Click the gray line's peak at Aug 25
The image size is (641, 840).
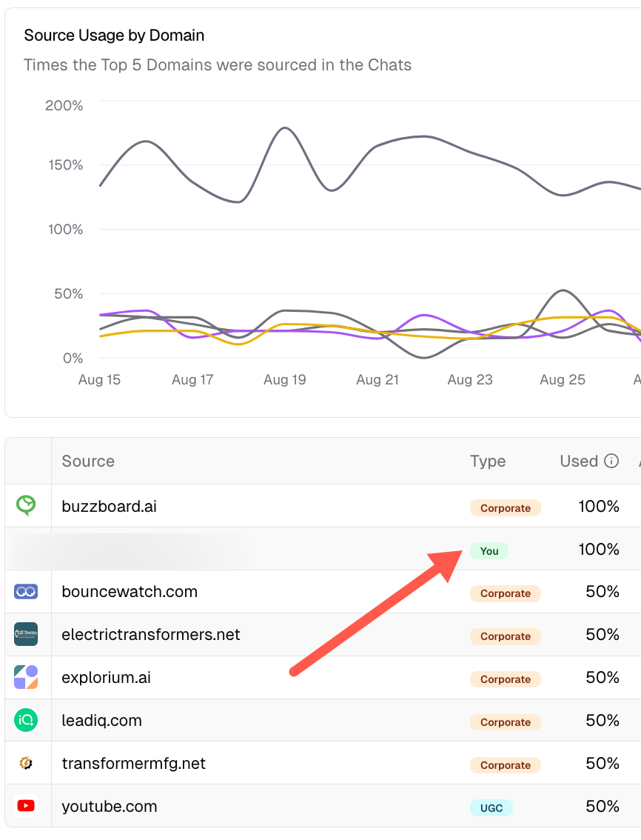563,291
